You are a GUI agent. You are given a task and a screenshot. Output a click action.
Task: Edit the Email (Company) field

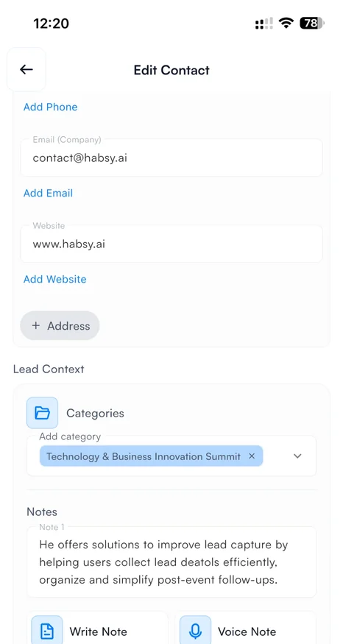[171, 158]
